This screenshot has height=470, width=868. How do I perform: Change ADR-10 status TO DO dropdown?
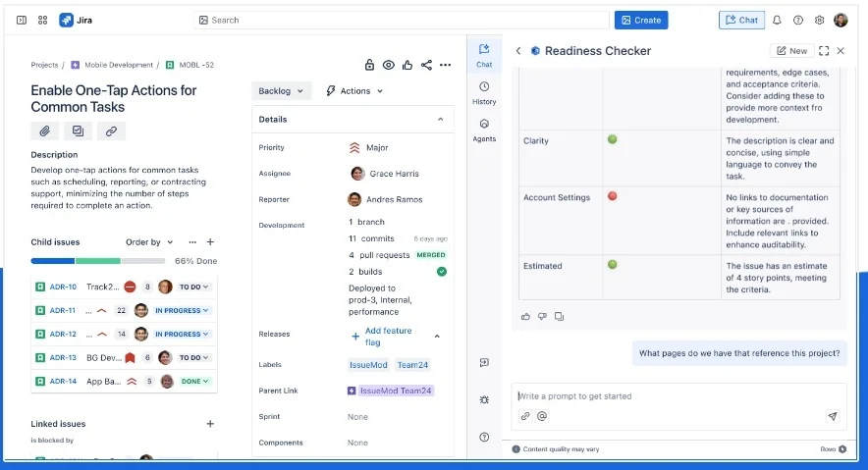coord(193,287)
